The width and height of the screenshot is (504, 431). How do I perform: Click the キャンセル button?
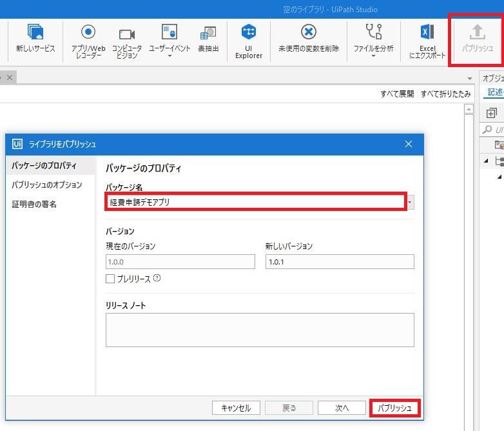(x=236, y=408)
